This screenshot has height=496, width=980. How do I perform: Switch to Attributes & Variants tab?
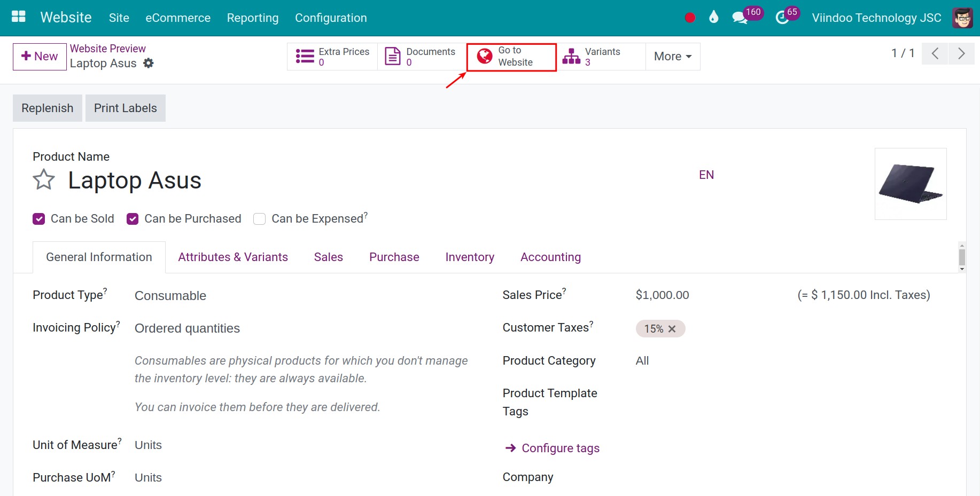point(233,257)
